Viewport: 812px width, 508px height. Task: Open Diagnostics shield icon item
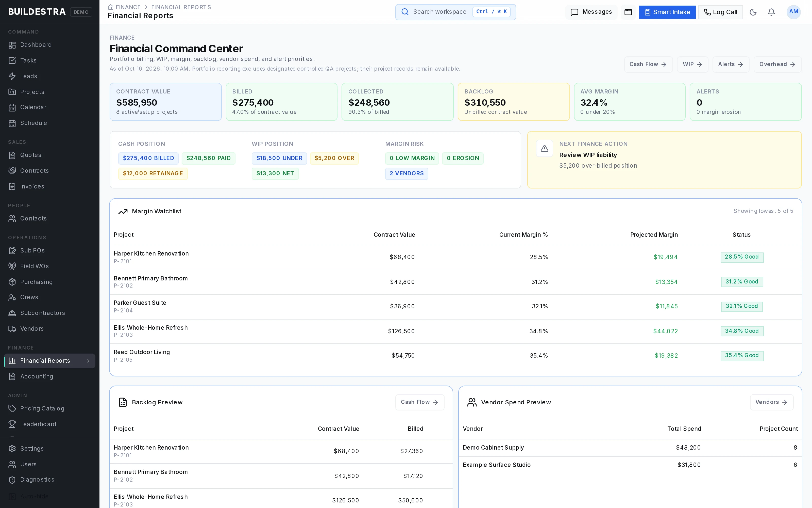[50, 480]
